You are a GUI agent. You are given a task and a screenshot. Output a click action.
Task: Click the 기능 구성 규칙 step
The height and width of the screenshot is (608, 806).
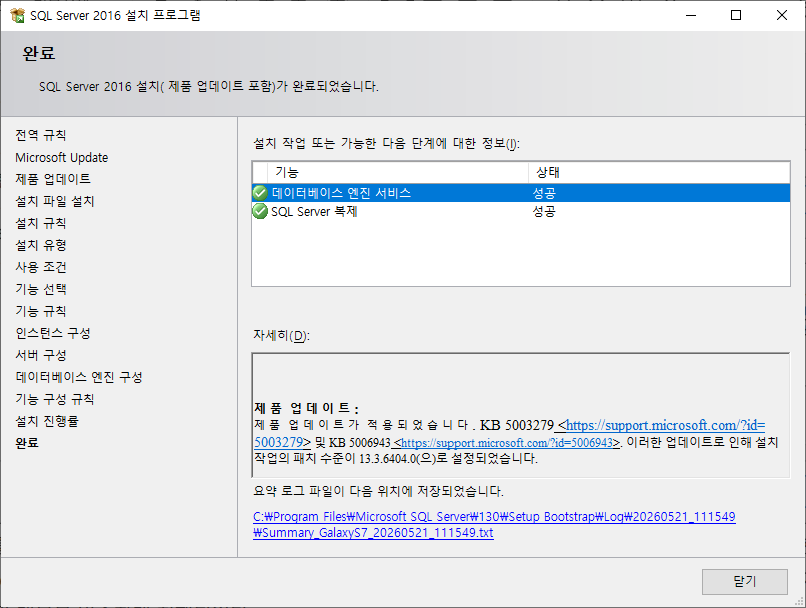(55, 399)
